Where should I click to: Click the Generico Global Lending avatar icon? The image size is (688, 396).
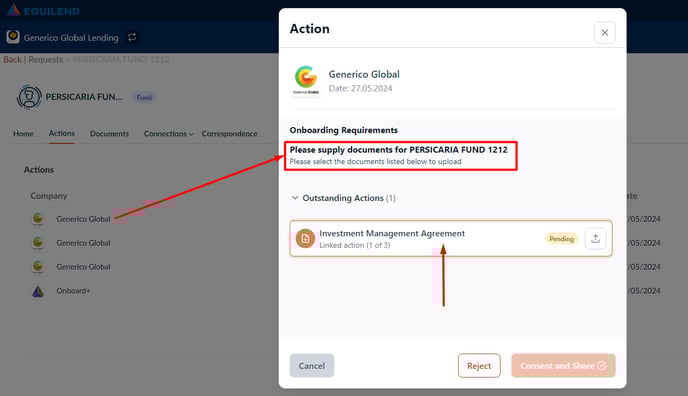13,37
